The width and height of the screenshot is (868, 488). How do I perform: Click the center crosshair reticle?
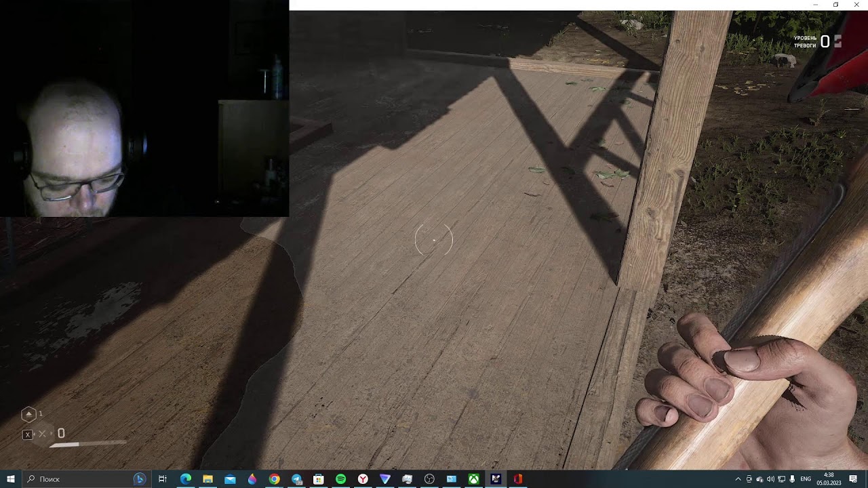click(x=434, y=240)
